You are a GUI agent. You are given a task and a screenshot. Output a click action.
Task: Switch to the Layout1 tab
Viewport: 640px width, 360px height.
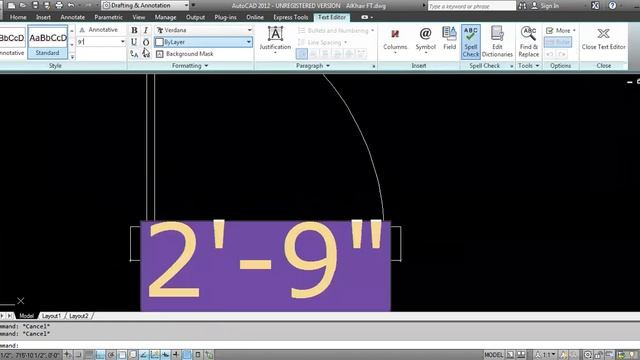(x=51, y=316)
